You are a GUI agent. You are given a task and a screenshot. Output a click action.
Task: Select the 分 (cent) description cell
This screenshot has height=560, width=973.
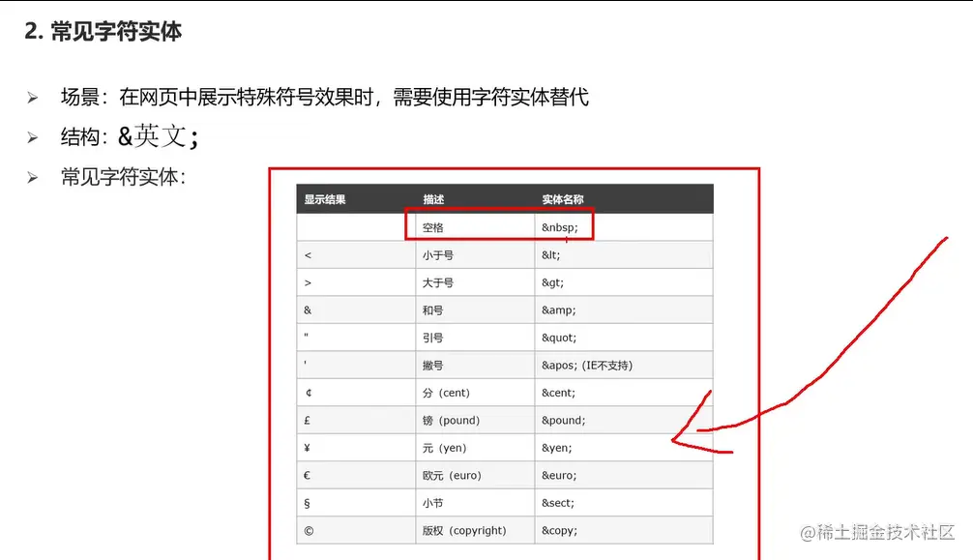click(445, 393)
